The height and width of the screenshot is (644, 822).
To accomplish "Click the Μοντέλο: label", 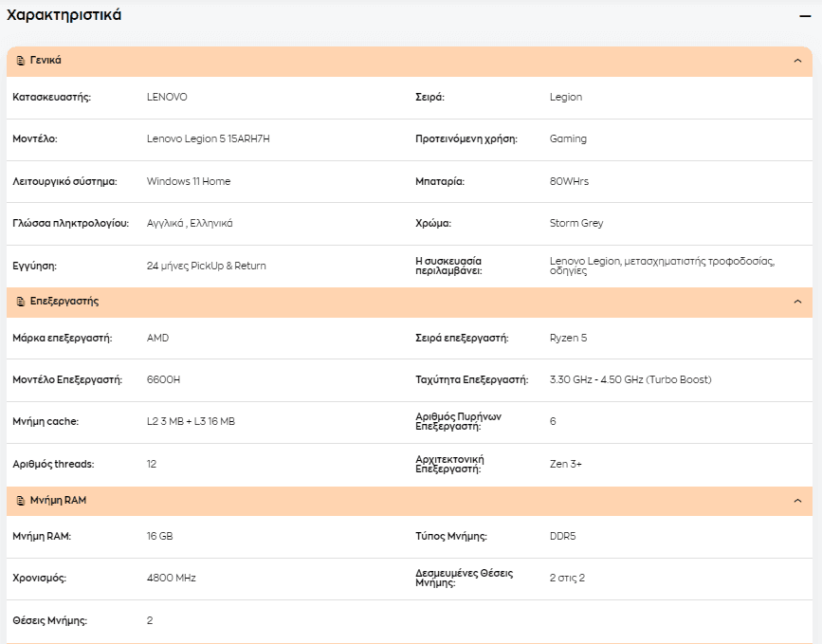I will pyautogui.click(x=35, y=139).
